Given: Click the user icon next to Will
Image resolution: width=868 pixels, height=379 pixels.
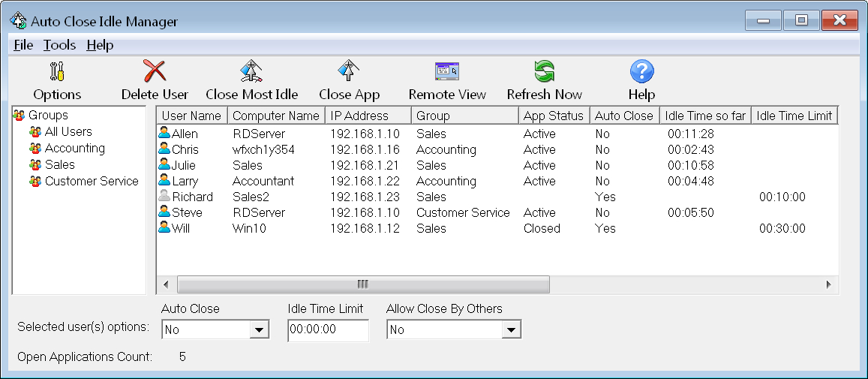Looking at the screenshot, I should 164,227.
